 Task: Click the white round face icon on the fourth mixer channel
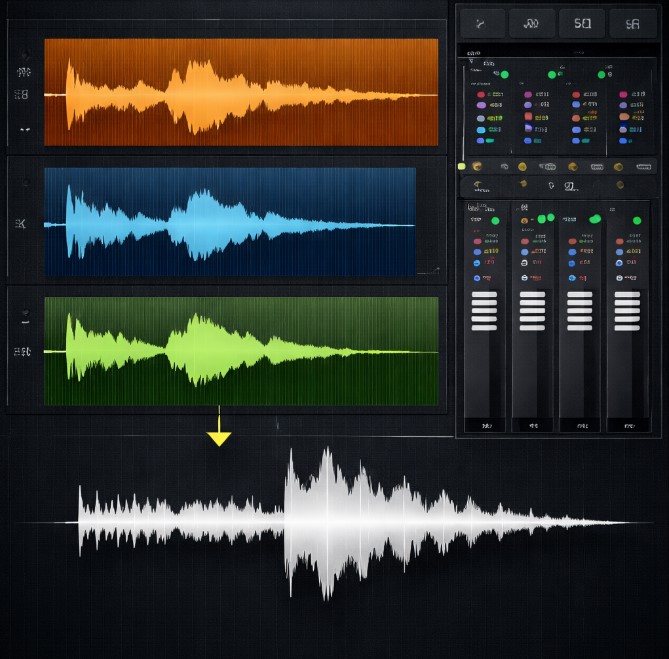point(620,278)
